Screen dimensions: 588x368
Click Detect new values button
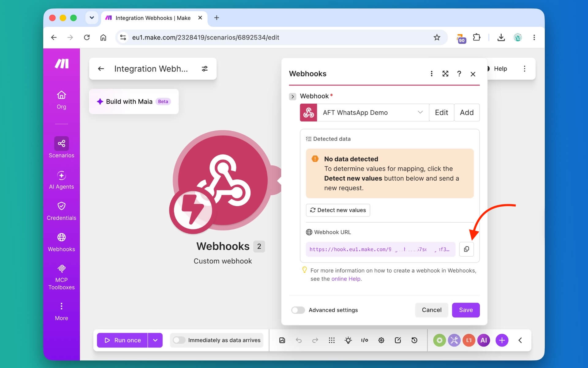[338, 210]
